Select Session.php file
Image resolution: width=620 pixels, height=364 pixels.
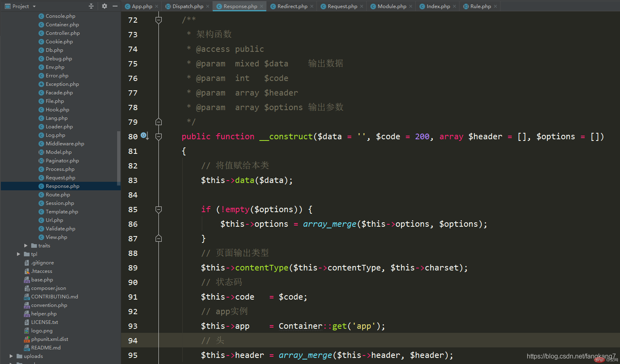60,203
